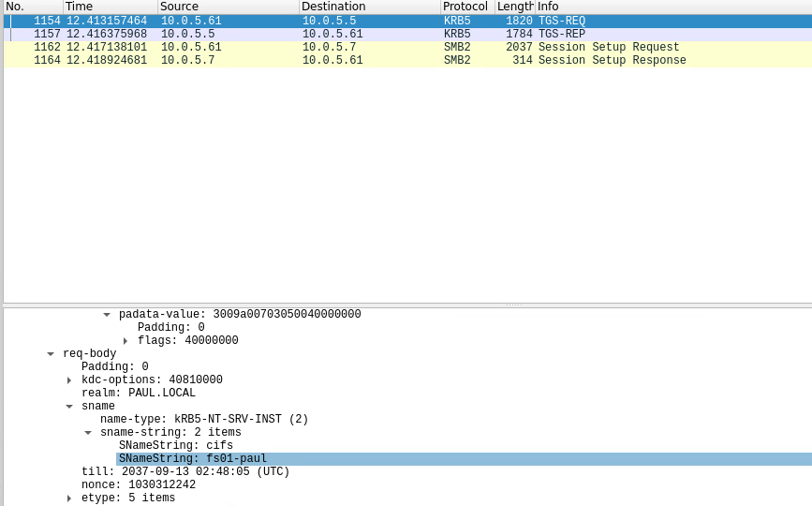Select the SNameString: cifs line

pos(175,445)
